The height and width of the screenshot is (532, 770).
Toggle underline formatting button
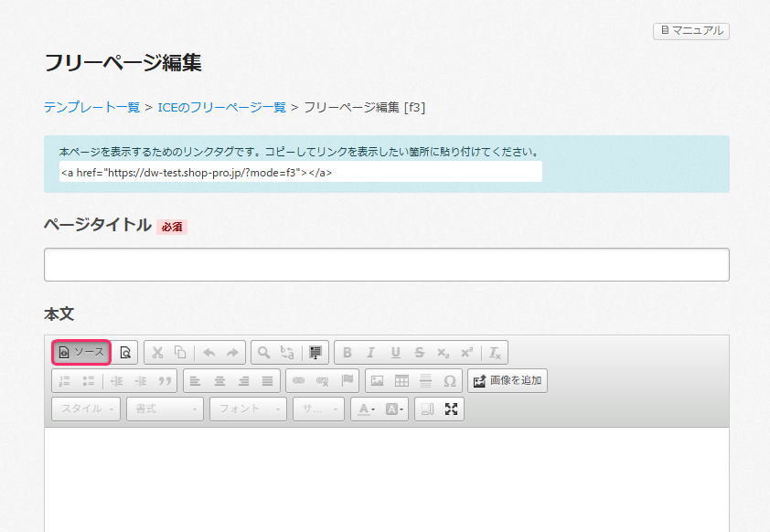coord(395,352)
